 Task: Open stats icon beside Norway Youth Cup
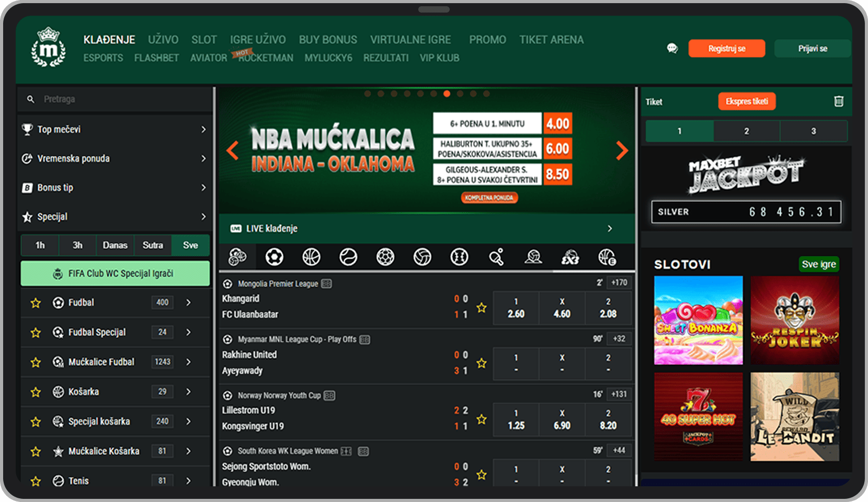tap(329, 395)
